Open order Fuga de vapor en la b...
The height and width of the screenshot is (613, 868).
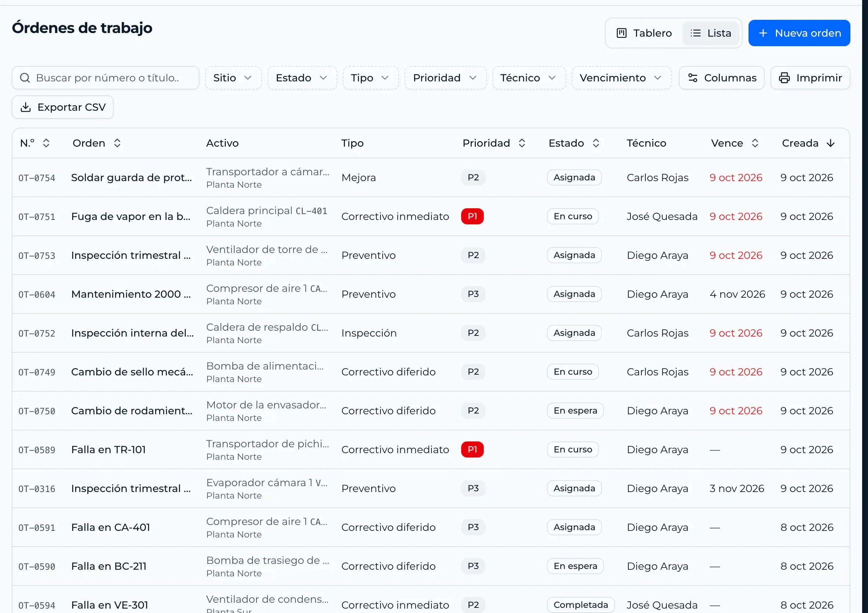click(x=131, y=217)
